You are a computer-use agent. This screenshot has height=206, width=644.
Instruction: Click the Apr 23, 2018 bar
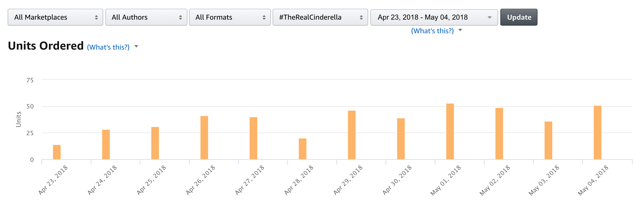click(x=57, y=152)
